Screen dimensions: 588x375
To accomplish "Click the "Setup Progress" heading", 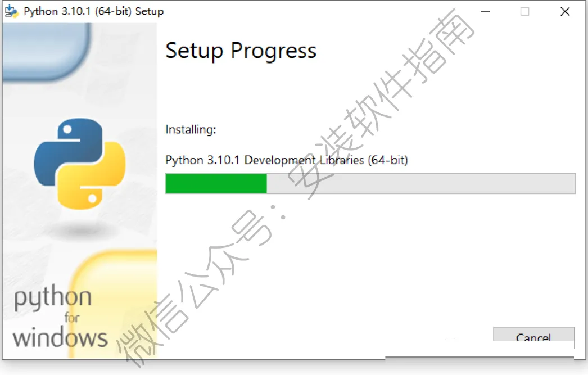I will click(241, 51).
